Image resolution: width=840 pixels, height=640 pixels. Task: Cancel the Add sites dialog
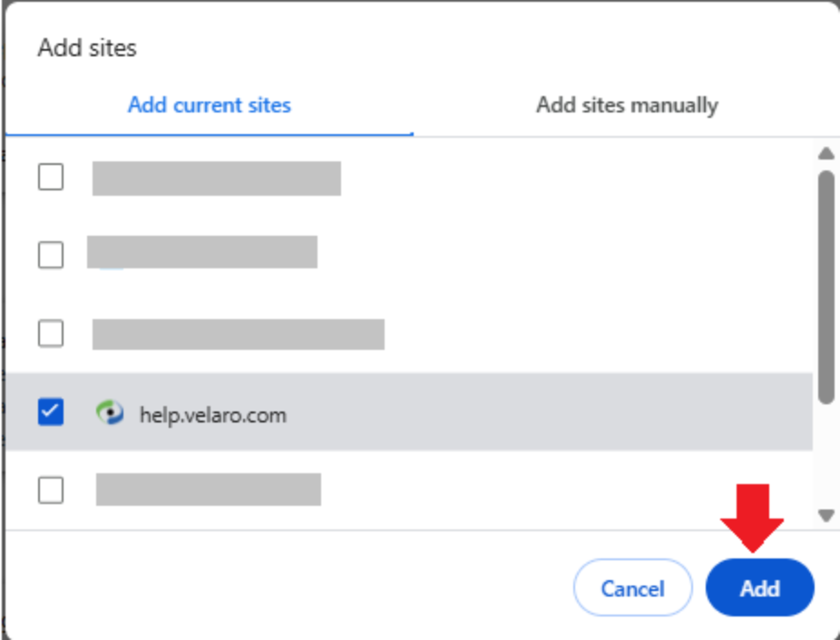click(x=632, y=588)
